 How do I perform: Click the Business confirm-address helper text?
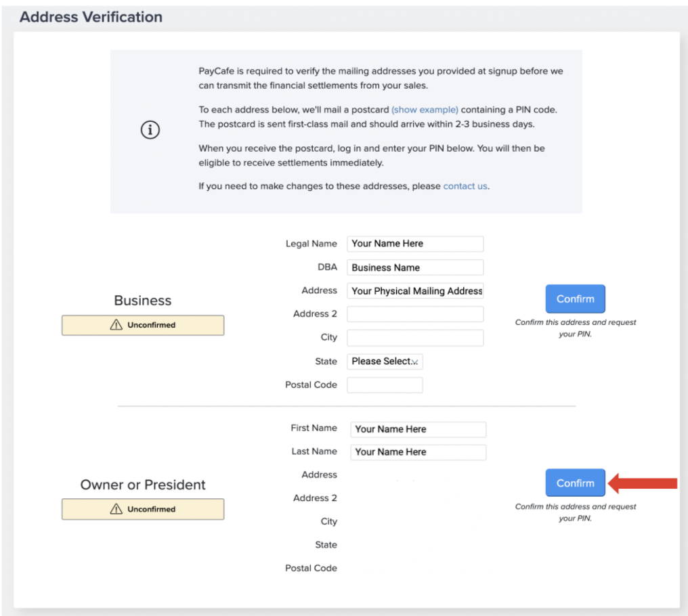[575, 328]
